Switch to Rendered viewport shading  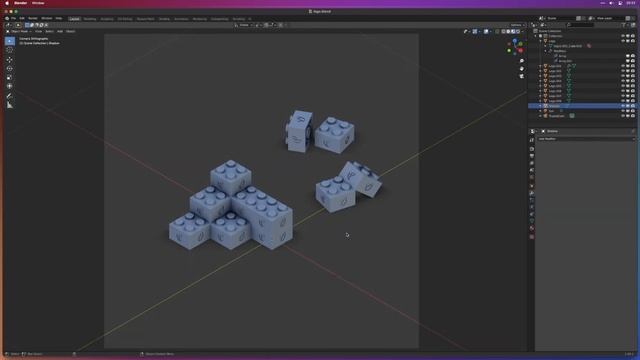518,31
